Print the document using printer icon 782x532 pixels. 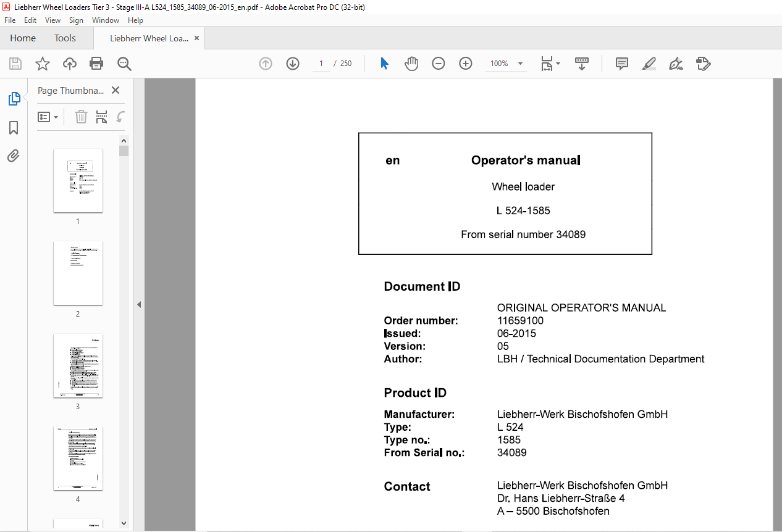(96, 64)
